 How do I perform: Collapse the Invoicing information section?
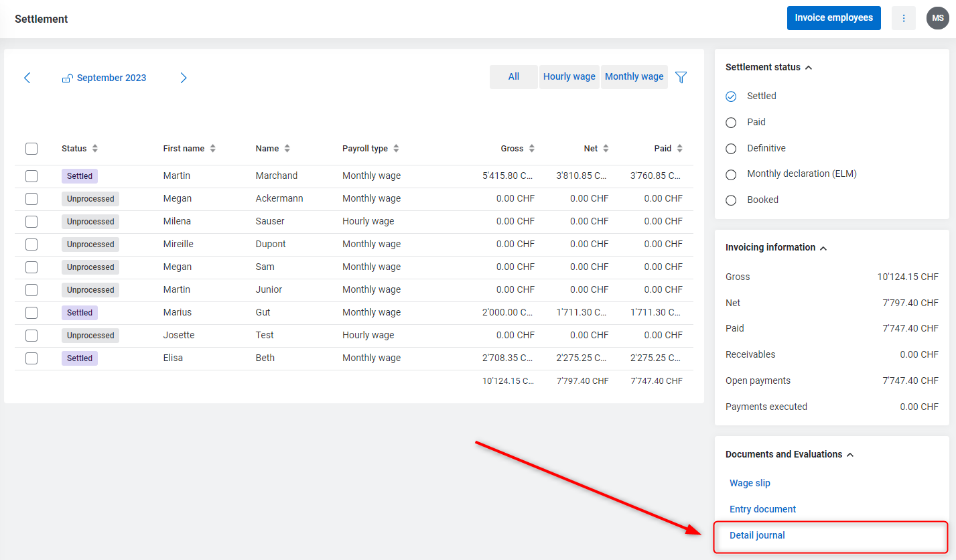pyautogui.click(x=823, y=248)
